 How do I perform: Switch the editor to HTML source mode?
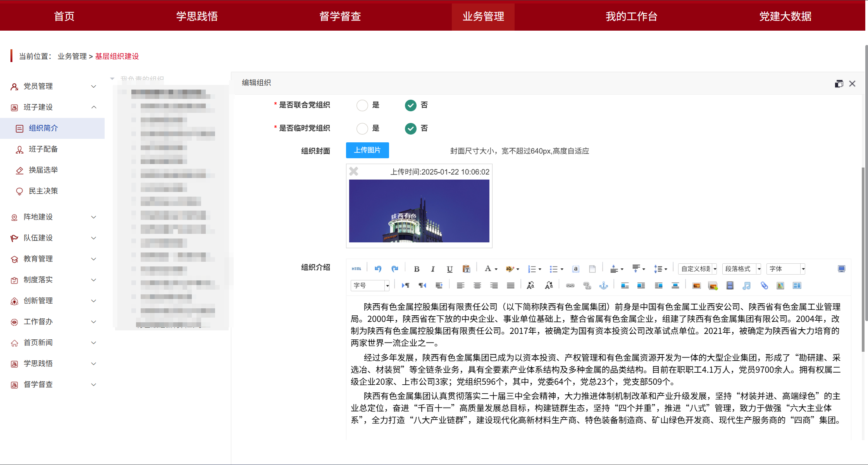click(x=356, y=268)
